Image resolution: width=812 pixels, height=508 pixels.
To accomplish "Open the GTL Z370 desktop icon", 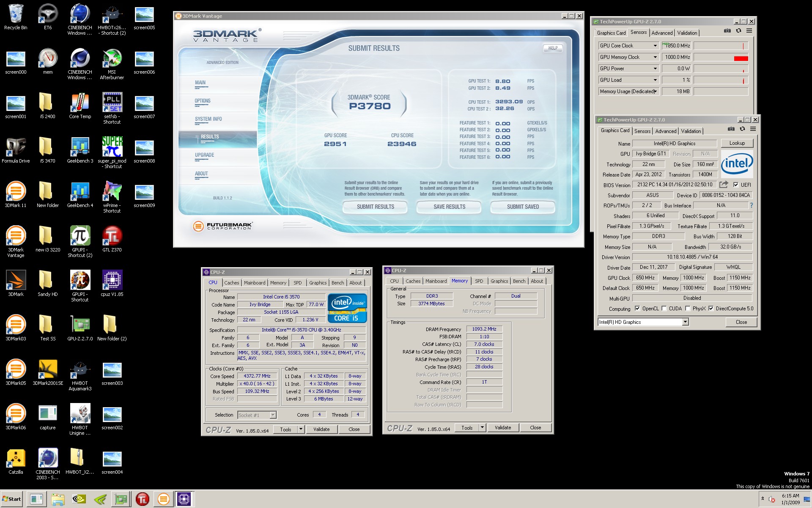I will [112, 239].
